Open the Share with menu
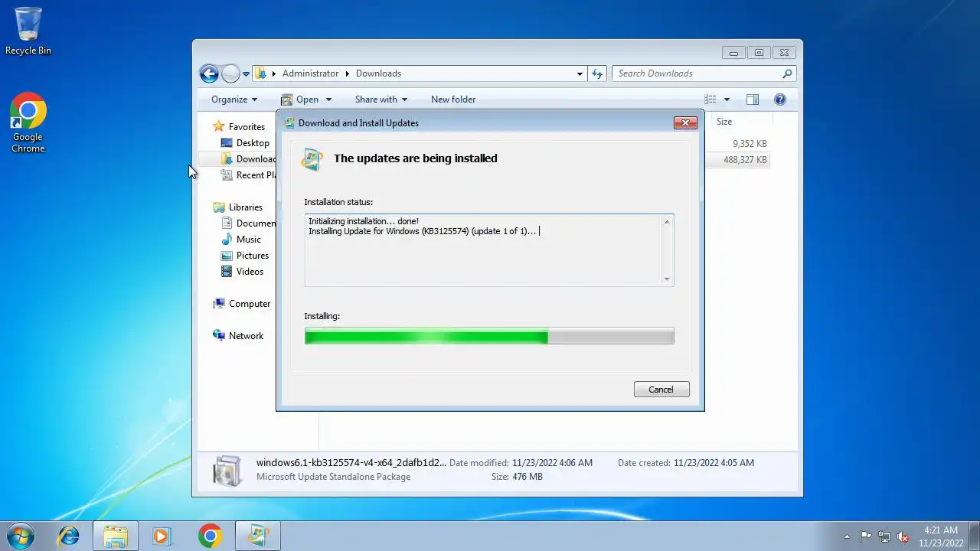Viewport: 980px width, 551px height. tap(381, 99)
